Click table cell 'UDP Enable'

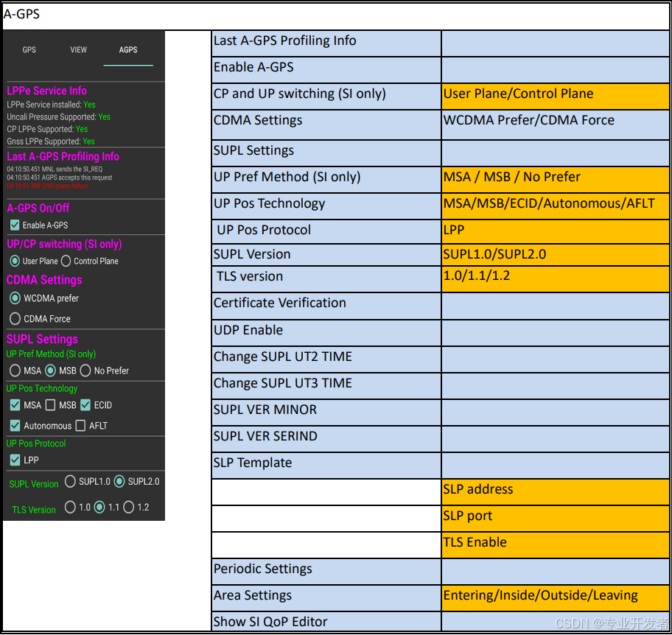326,333
